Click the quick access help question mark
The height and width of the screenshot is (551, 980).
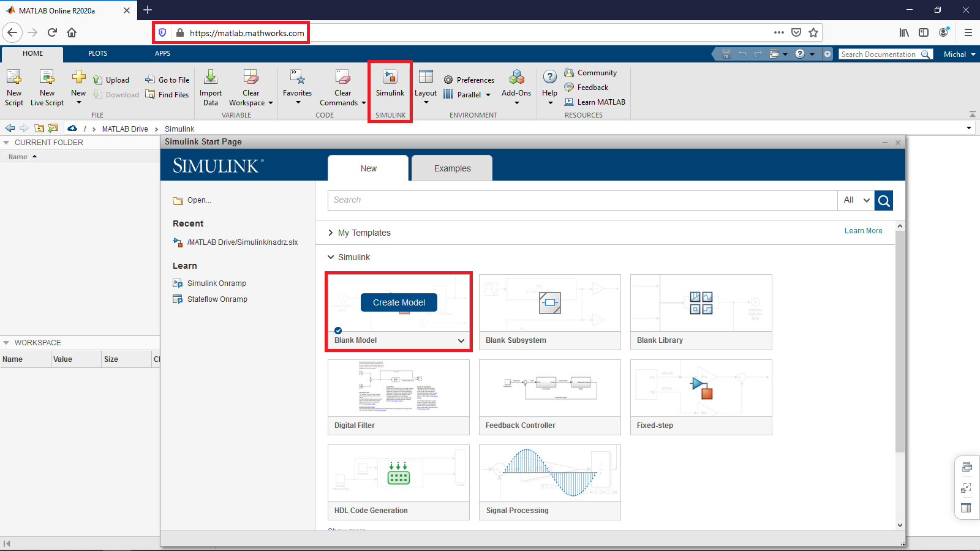pyautogui.click(x=799, y=54)
